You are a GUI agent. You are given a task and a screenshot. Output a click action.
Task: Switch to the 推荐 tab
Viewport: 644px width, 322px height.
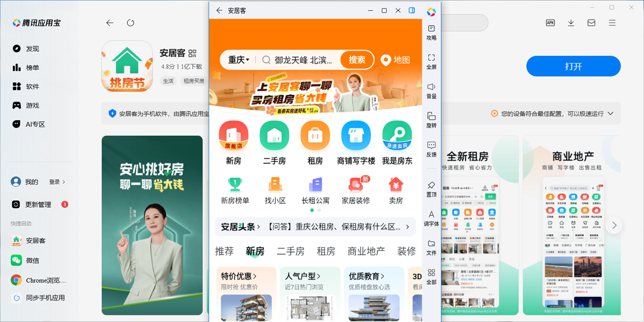[x=224, y=251]
